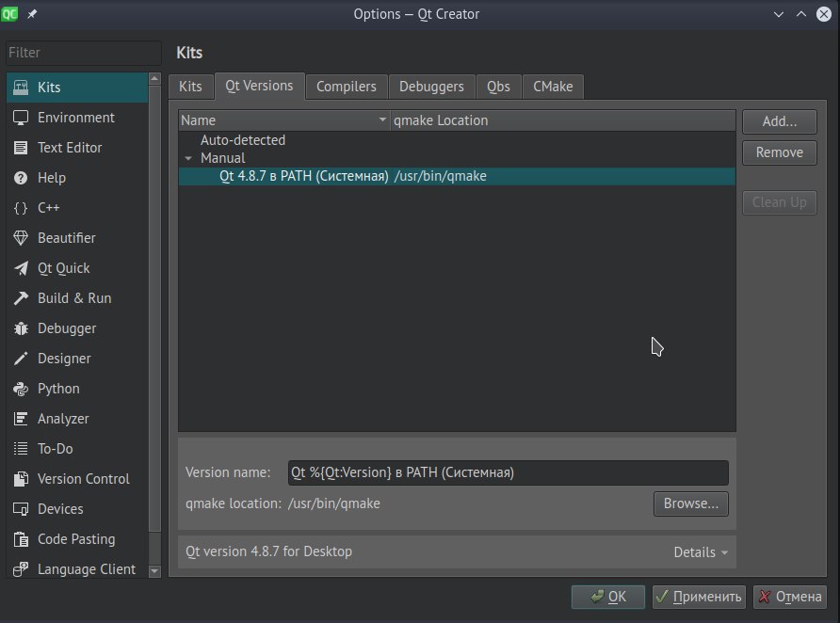The image size is (840, 623).
Task: Open Text Editor category icon
Action: [x=21, y=148]
